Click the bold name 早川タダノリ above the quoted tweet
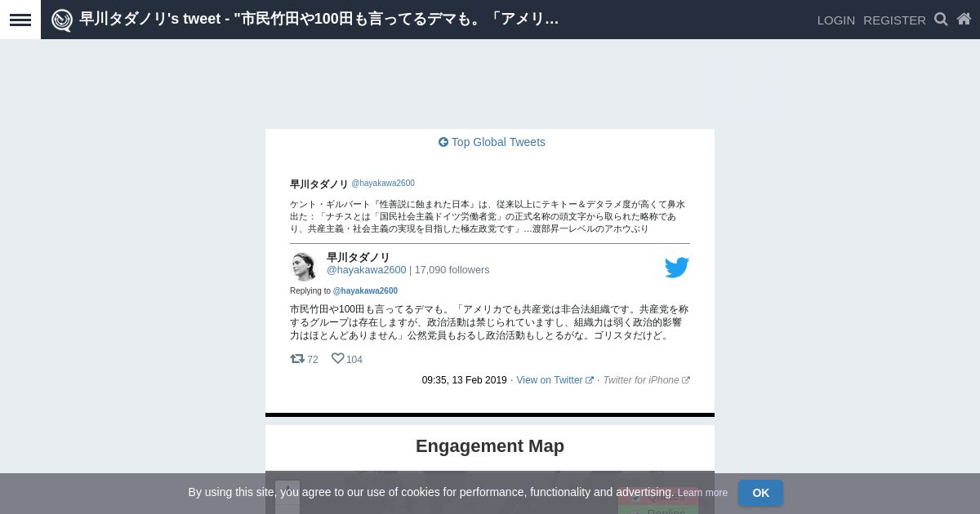Screen dimensions: 980x514 318,184
